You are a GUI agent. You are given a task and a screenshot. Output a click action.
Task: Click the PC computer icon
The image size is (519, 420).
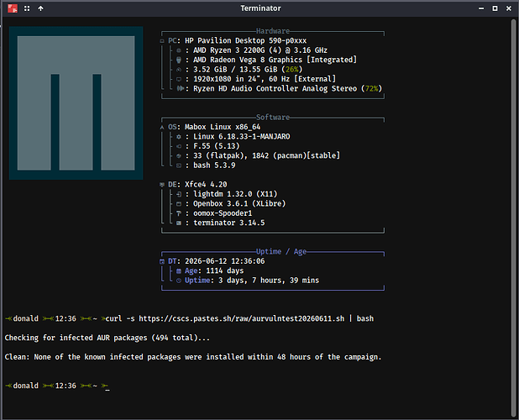(162, 41)
